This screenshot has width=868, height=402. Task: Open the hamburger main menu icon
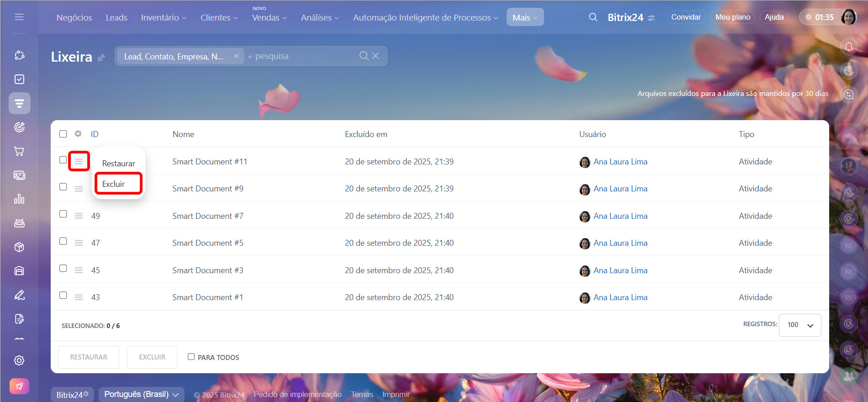tap(19, 17)
